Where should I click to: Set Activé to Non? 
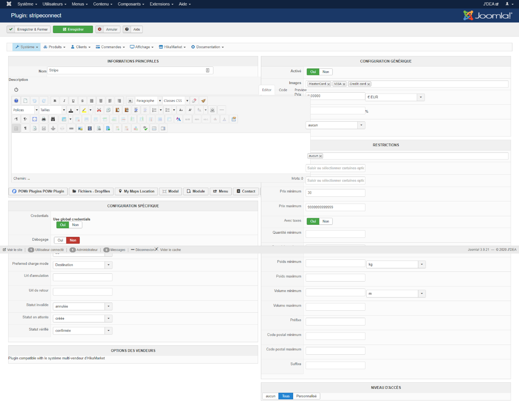coord(326,72)
